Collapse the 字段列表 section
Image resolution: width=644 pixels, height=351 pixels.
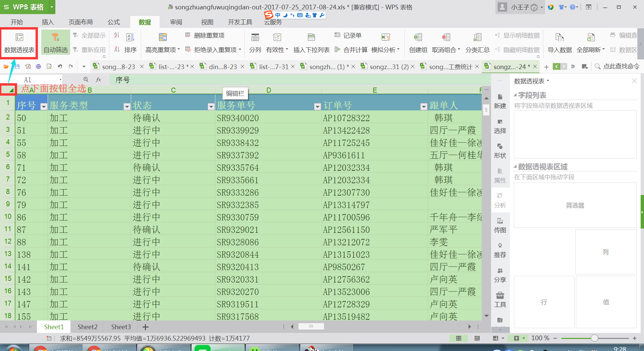(515, 95)
